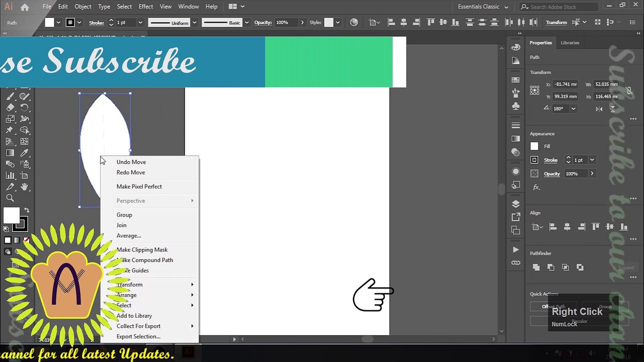
Task: Click the Stroke swatch in Appearance section
Action: pyautogui.click(x=534, y=160)
